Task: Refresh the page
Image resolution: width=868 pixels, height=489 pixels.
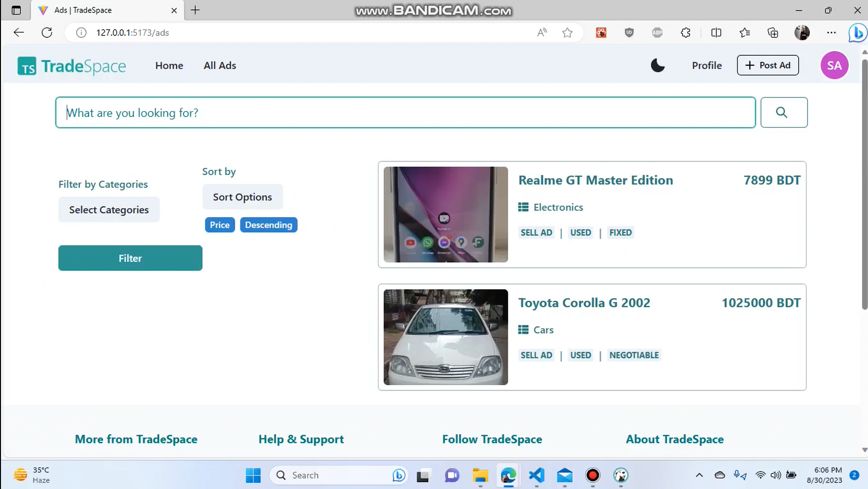Action: [x=47, y=33]
